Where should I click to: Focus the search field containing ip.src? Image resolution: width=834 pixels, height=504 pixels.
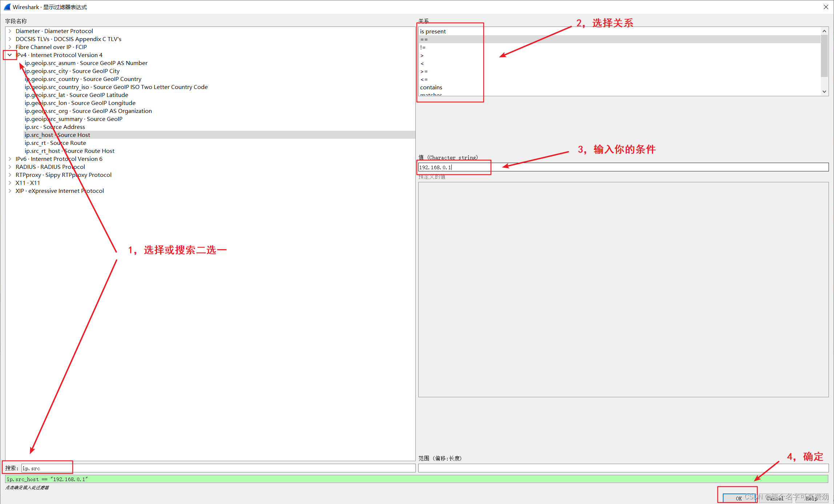tap(218, 468)
